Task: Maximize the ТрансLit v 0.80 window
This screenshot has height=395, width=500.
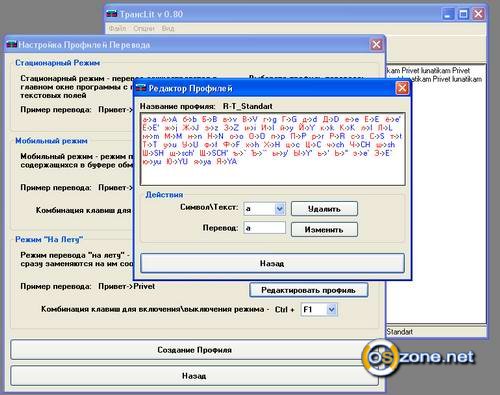Action: click(x=463, y=14)
